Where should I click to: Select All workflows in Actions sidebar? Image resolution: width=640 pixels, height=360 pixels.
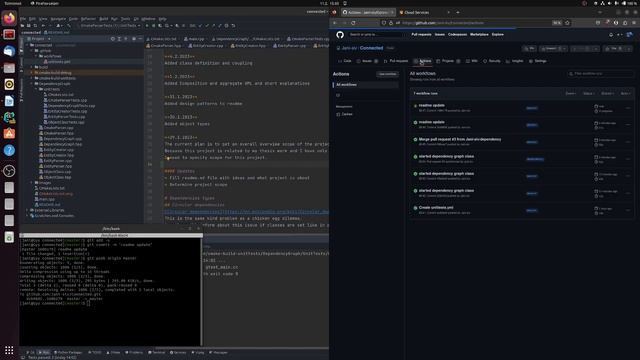point(366,84)
